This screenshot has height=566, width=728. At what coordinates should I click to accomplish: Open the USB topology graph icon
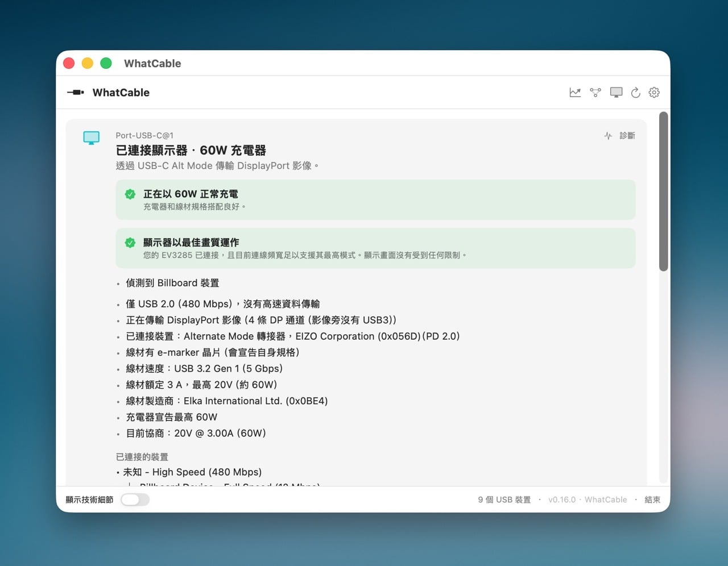pyautogui.click(x=595, y=92)
